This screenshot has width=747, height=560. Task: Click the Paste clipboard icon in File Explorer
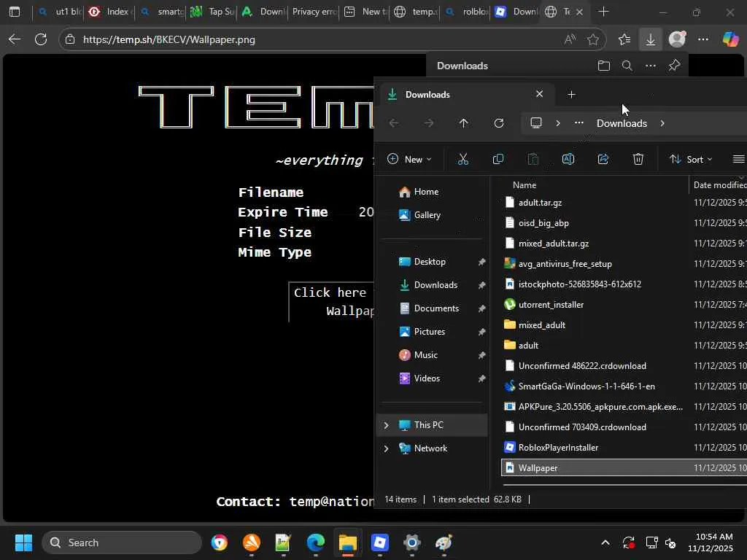click(533, 159)
